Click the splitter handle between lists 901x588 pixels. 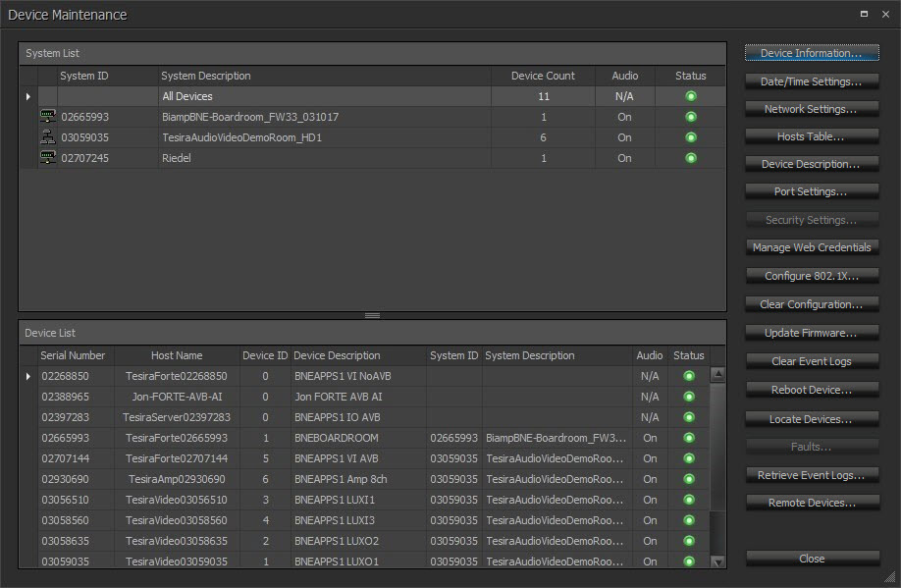point(372,315)
